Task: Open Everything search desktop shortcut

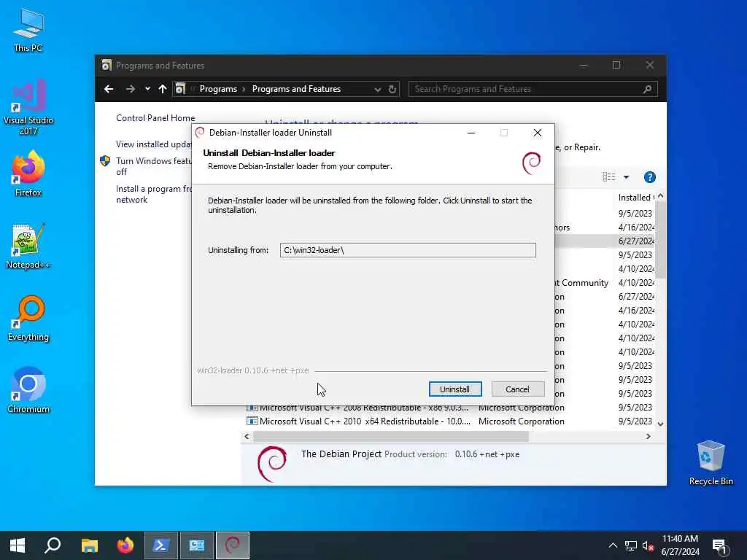Action: click(28, 319)
